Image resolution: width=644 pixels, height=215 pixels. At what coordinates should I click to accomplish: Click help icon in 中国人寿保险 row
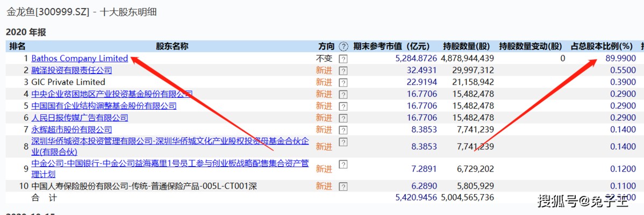343,187
